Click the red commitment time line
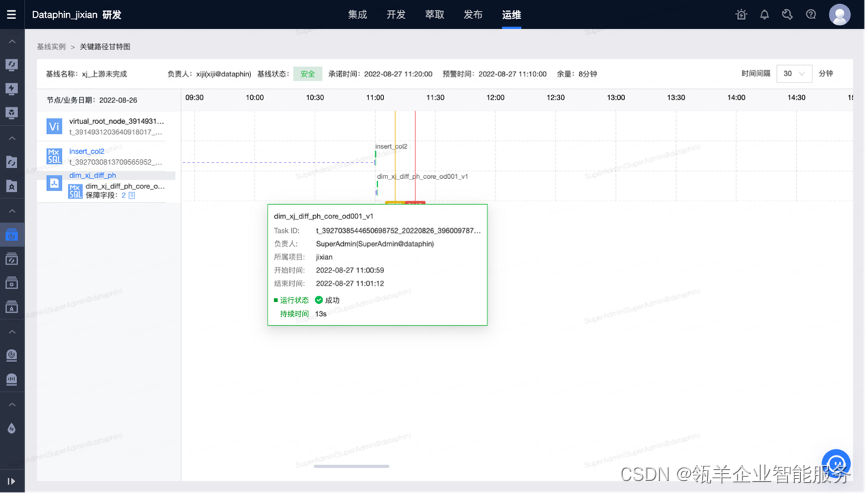Viewport: 866px width, 493px height. 415,157
